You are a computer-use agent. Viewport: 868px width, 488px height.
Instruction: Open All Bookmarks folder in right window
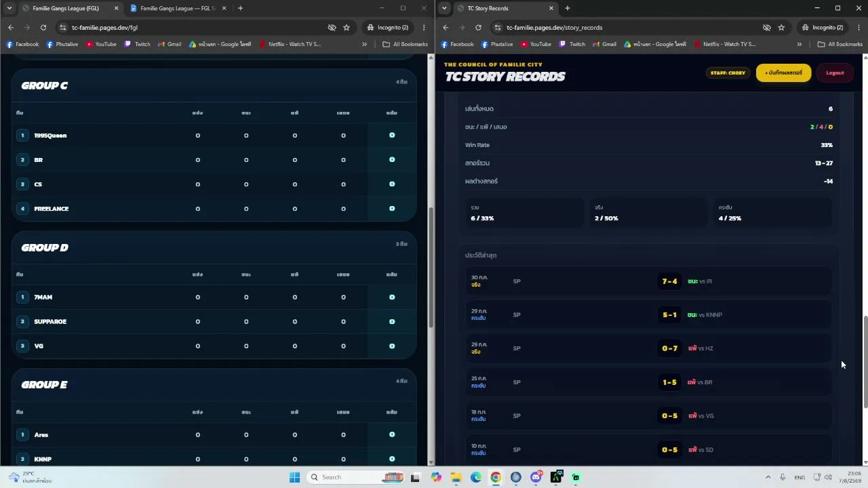840,44
